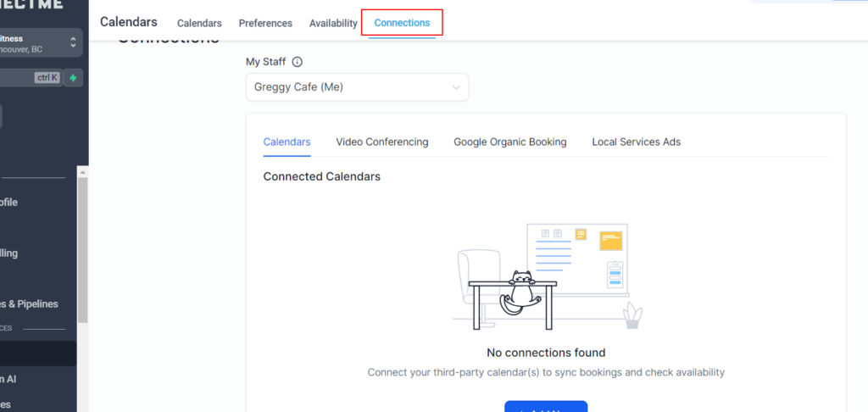868x412 pixels.
Task: Go to the Availability tab
Action: point(333,23)
